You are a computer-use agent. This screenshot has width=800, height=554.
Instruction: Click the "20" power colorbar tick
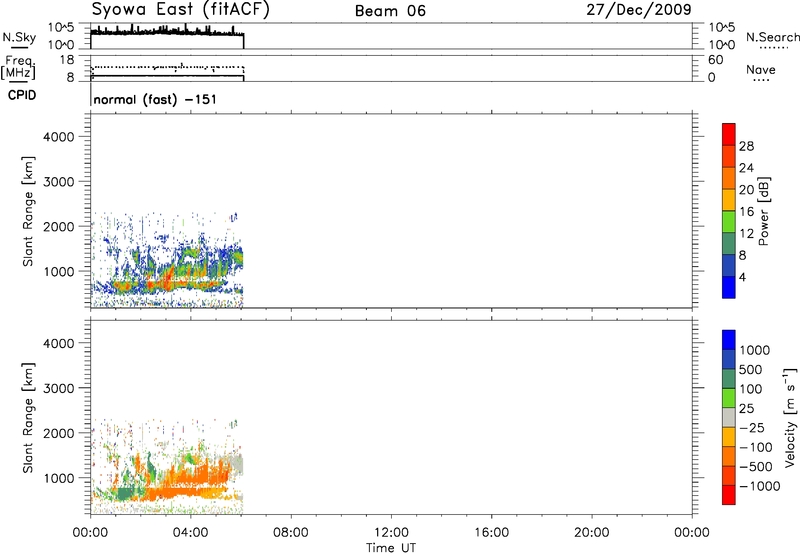click(746, 190)
